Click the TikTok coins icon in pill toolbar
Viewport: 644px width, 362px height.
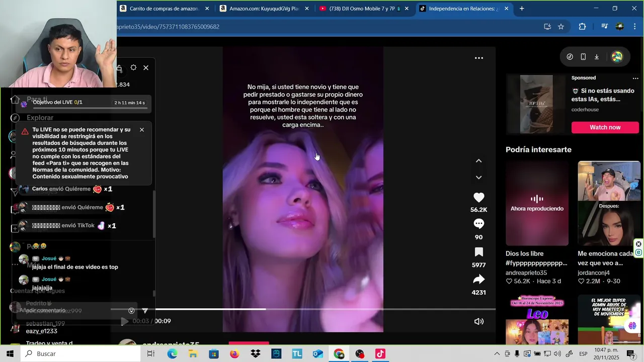pyautogui.click(x=570, y=57)
